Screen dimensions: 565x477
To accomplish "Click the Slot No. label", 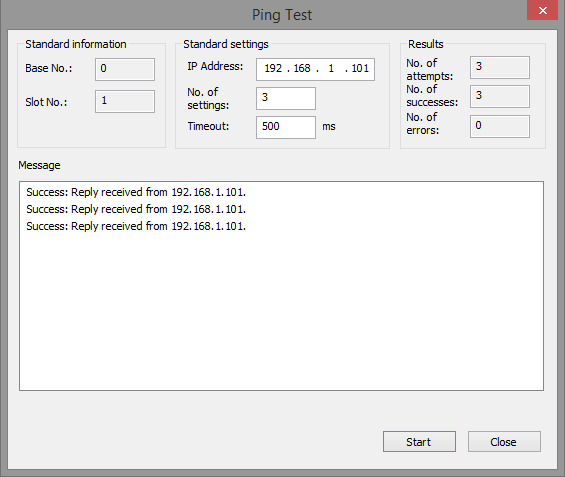I will click(x=46, y=102).
